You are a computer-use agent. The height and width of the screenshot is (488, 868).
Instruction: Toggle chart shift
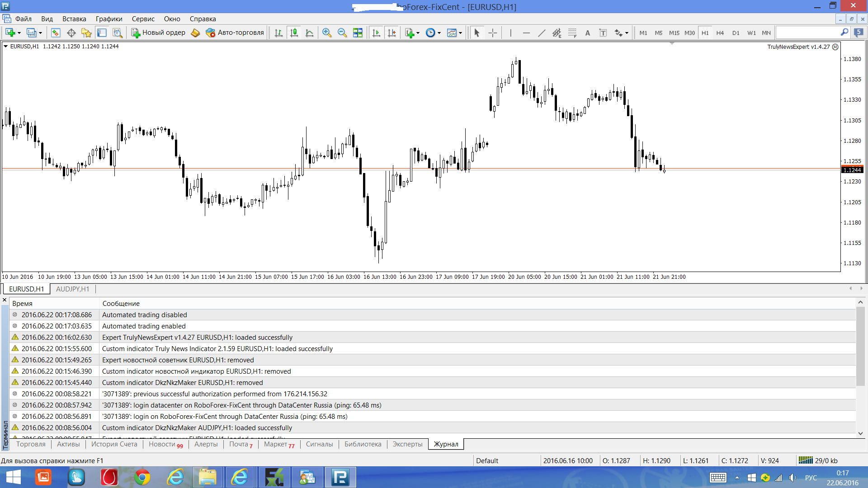click(392, 33)
